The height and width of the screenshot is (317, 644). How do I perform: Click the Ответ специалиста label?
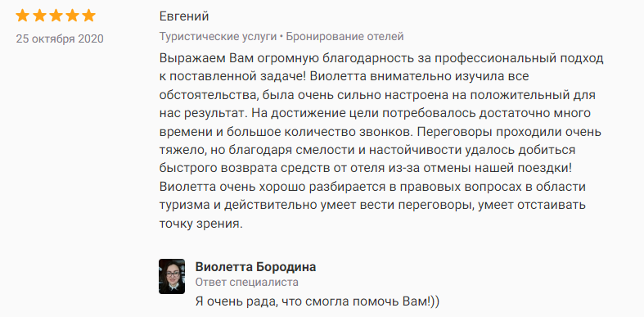[x=247, y=283]
